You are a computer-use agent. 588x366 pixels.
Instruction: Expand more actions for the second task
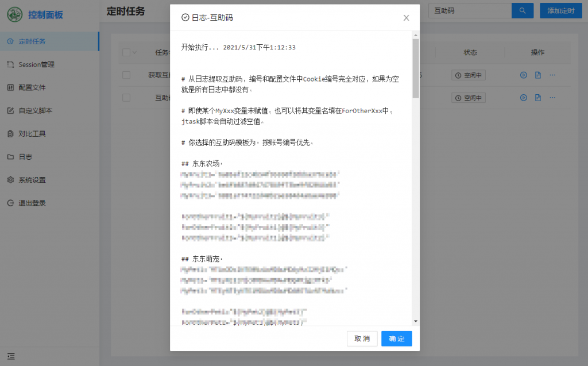(x=552, y=98)
